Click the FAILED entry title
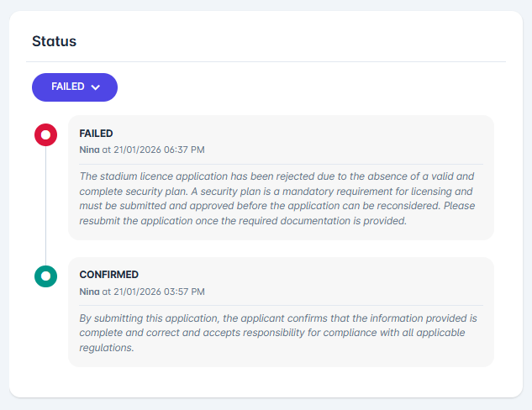This screenshot has height=410, width=532. tap(96, 134)
